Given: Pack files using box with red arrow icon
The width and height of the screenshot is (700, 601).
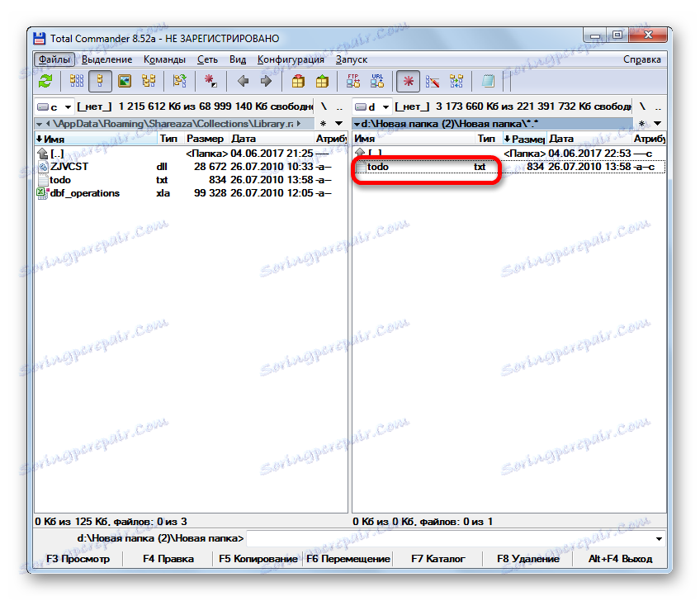Looking at the screenshot, I should click(298, 81).
